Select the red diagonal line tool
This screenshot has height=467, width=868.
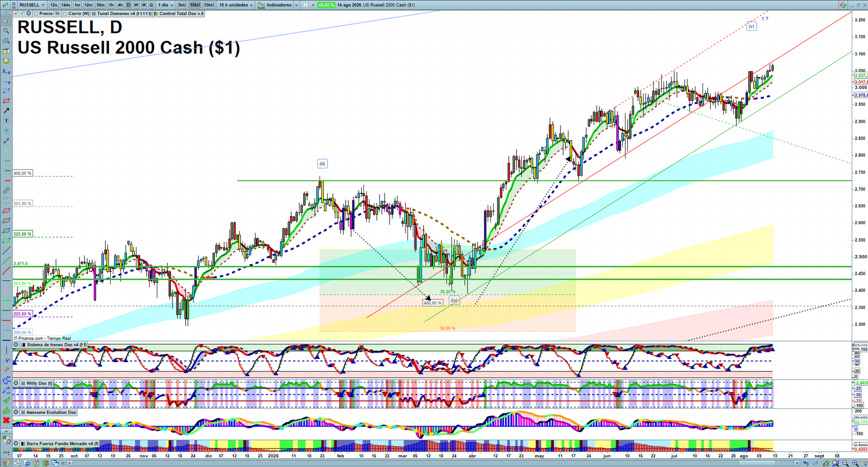point(6,270)
